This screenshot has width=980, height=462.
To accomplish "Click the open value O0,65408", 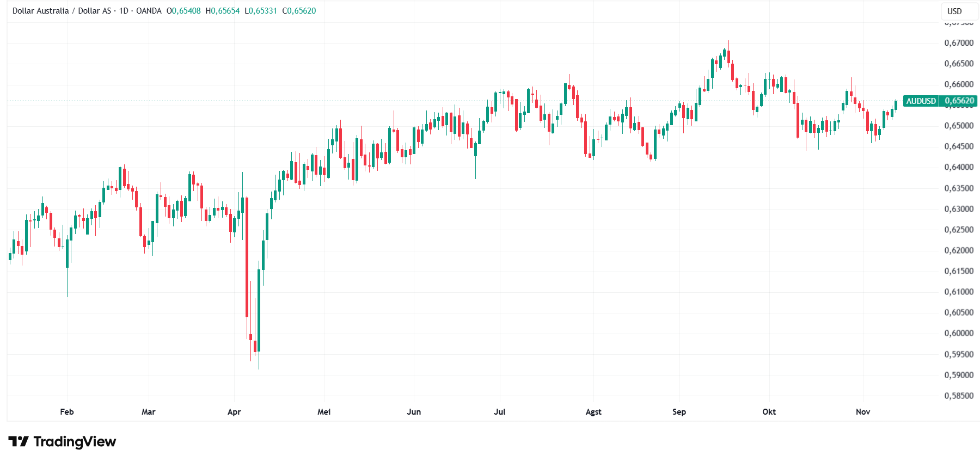I will (x=183, y=11).
